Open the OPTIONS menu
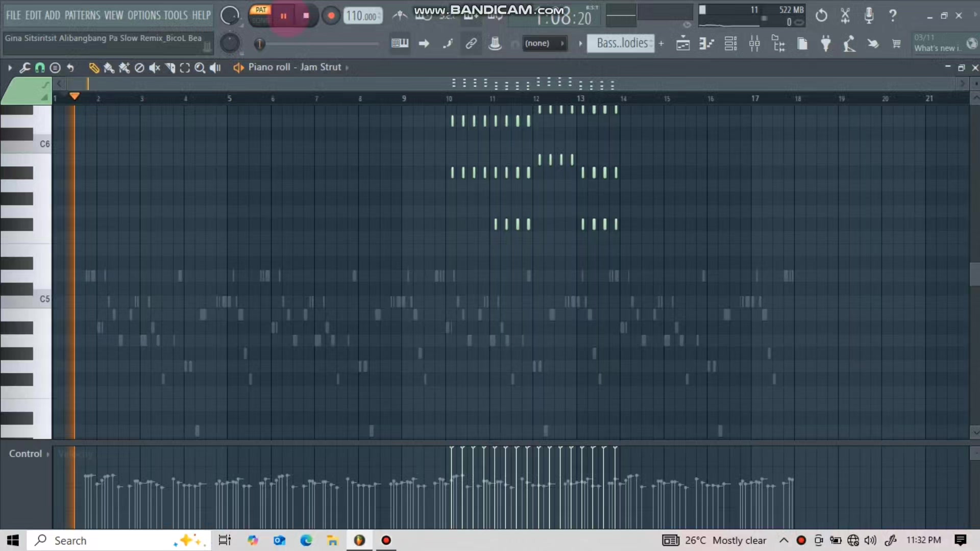This screenshot has height=551, width=980. tap(143, 15)
